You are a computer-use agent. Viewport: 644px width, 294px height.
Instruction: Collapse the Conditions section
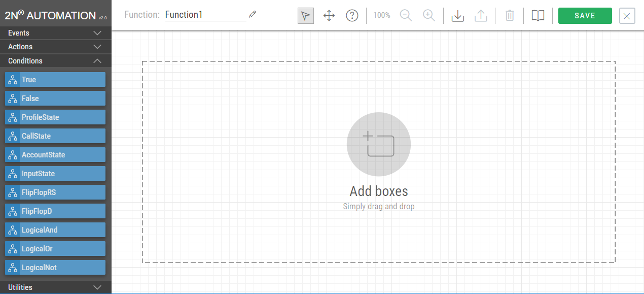55,61
